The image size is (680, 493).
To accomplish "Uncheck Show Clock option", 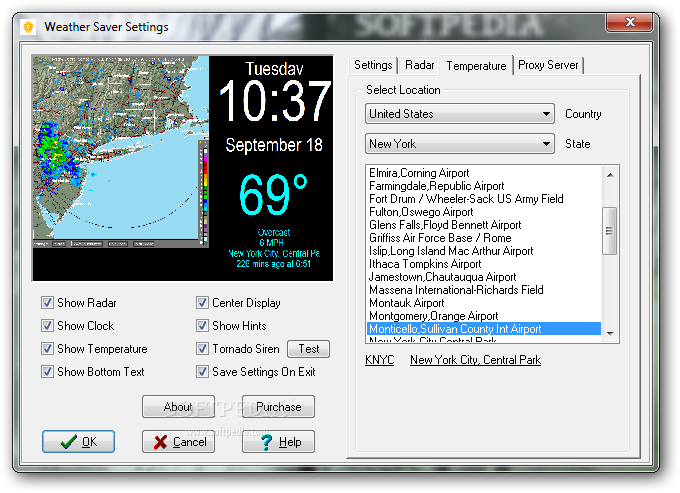I will click(x=47, y=326).
